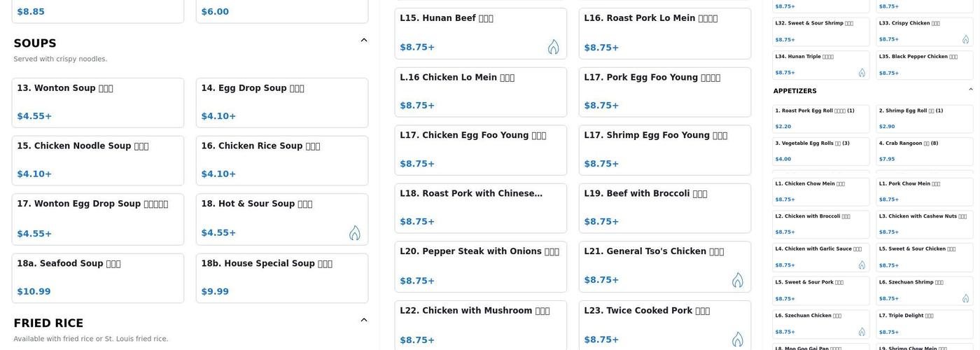The height and width of the screenshot is (350, 980).
Task: Pick 4. Crab Rangoon appetizer
Action: [x=924, y=150]
